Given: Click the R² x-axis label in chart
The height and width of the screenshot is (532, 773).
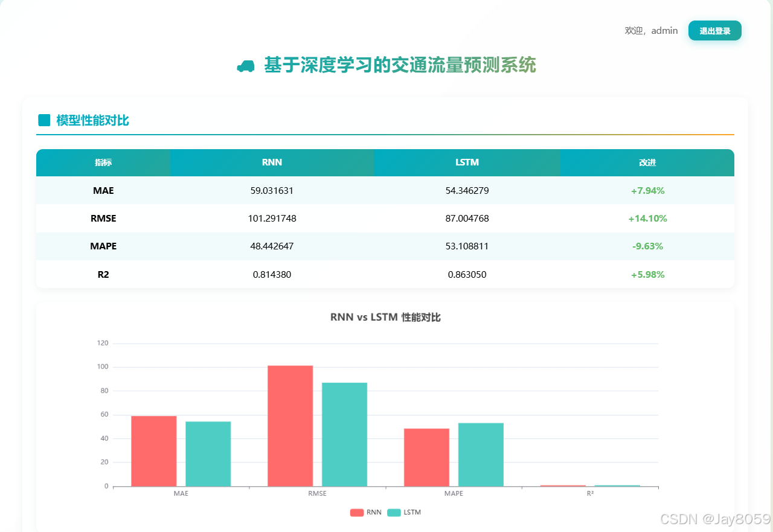Looking at the screenshot, I should [x=590, y=493].
